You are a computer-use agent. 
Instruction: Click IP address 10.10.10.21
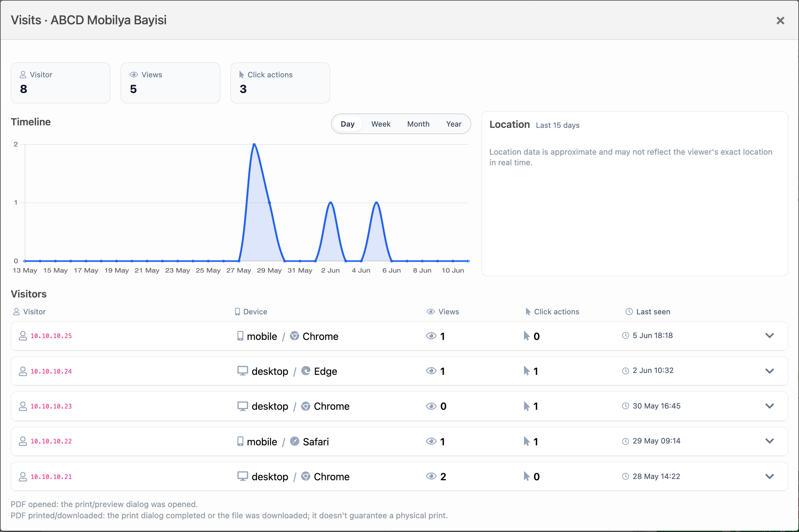tap(51, 477)
